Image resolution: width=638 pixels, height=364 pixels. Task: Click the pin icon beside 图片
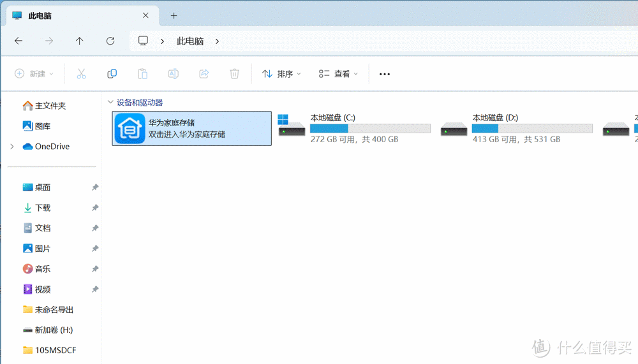[x=95, y=248]
